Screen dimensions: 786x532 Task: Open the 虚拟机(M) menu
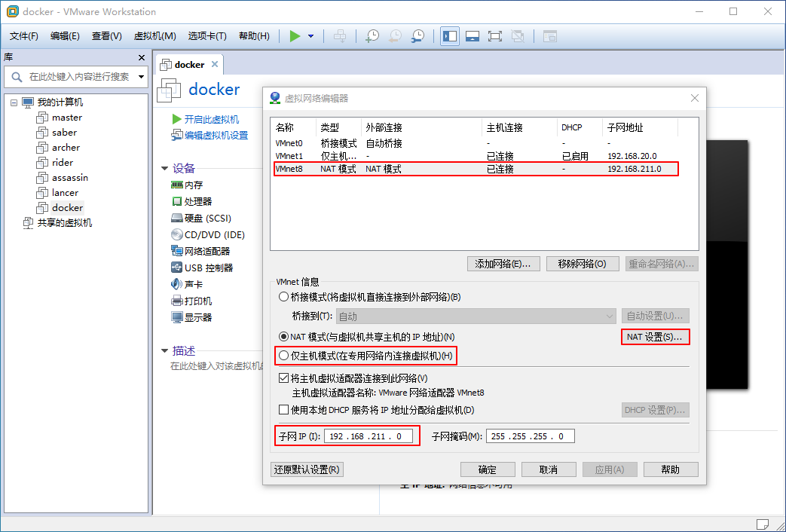[154, 36]
